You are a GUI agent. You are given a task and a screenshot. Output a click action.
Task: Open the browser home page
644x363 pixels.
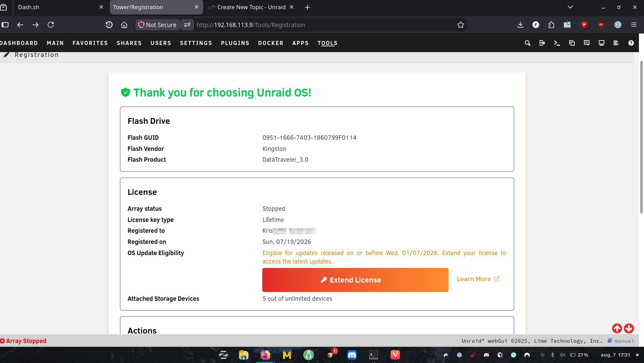pyautogui.click(x=124, y=25)
